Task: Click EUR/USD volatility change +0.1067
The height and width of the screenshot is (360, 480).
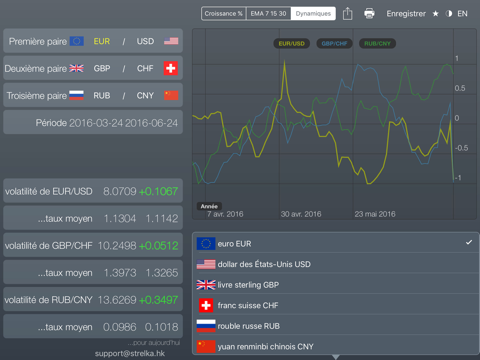Action: pyautogui.click(x=158, y=191)
